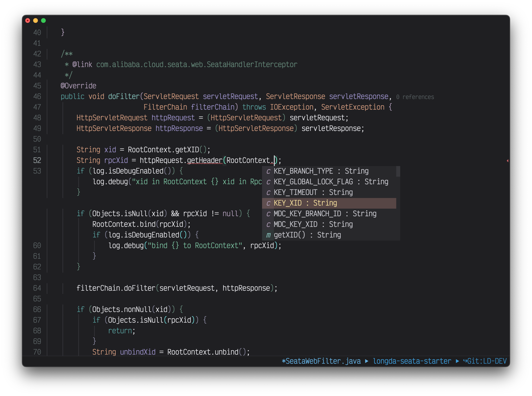The image size is (532, 396).
Task: Choose KEY_TIMEOUT from autocomplete list
Action: click(x=329, y=192)
